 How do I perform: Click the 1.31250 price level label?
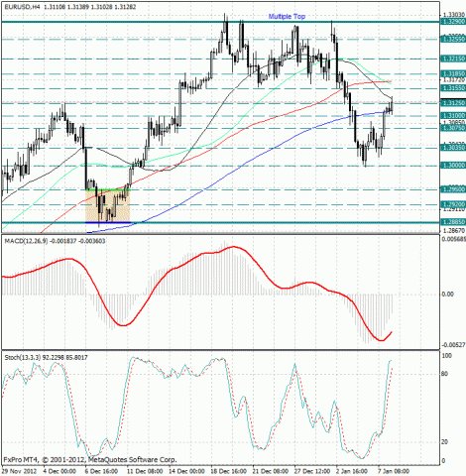point(453,103)
